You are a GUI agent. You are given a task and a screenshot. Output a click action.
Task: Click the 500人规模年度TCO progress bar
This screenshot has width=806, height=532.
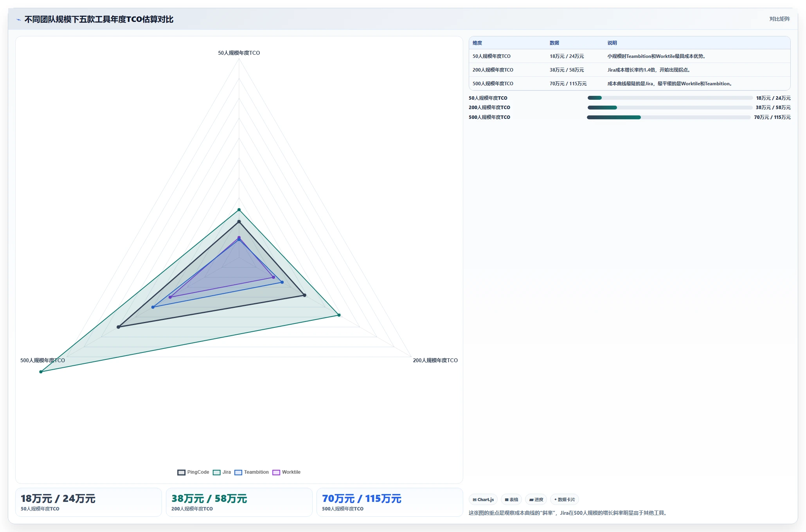(x=669, y=117)
